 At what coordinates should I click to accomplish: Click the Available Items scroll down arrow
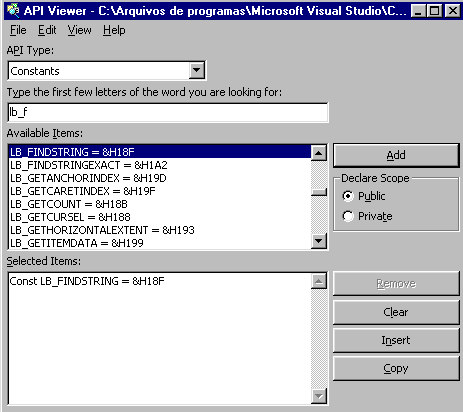(x=319, y=241)
